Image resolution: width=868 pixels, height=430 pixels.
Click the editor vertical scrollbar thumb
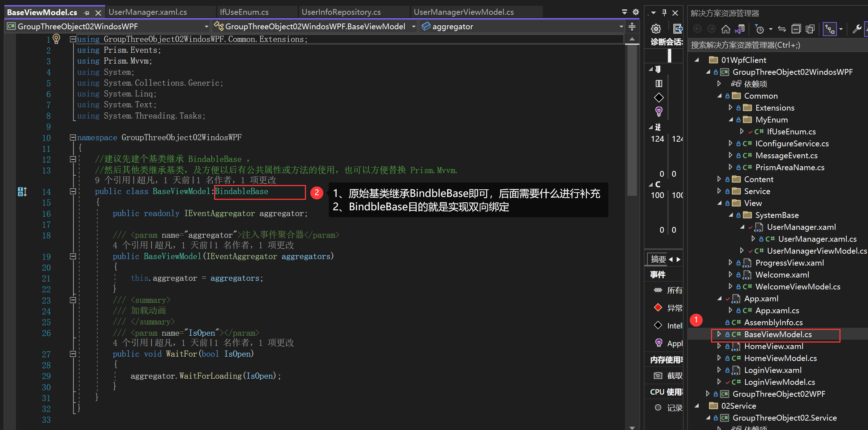click(632, 119)
